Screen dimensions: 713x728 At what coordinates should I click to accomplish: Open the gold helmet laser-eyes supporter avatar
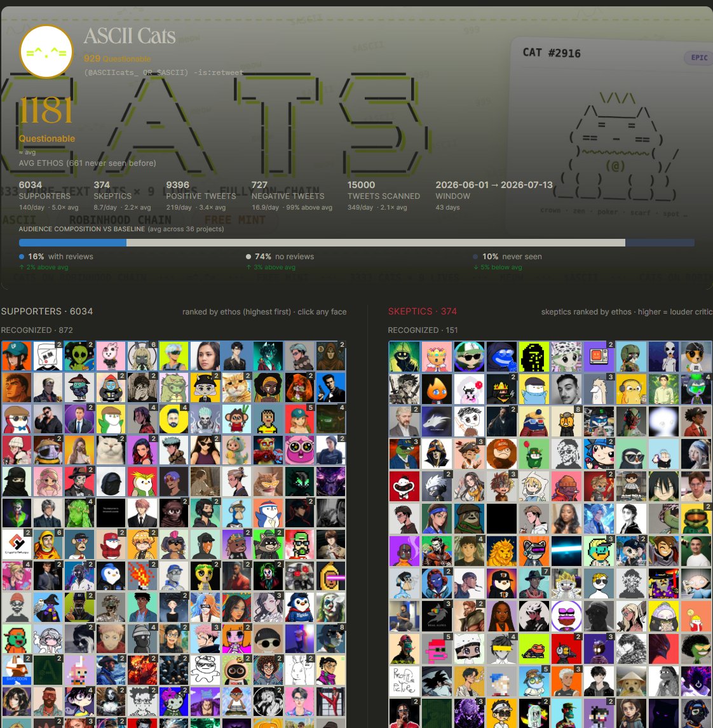pyautogui.click(x=330, y=576)
